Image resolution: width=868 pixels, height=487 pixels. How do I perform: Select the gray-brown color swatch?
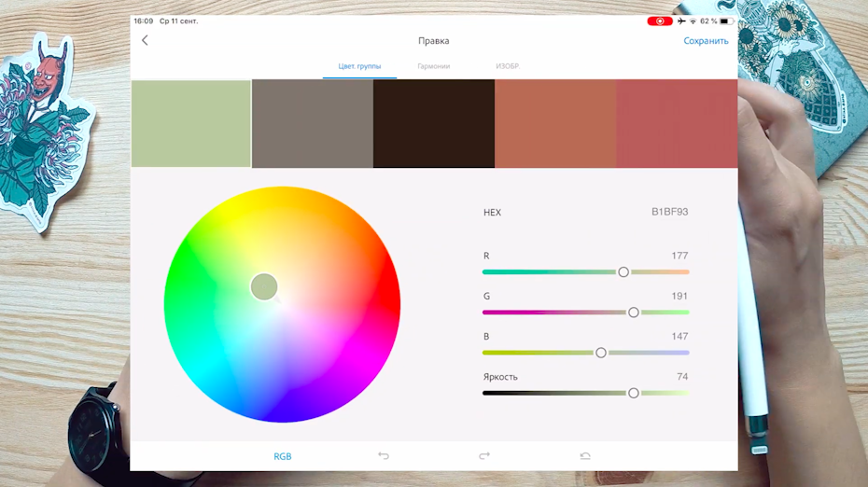click(x=313, y=124)
